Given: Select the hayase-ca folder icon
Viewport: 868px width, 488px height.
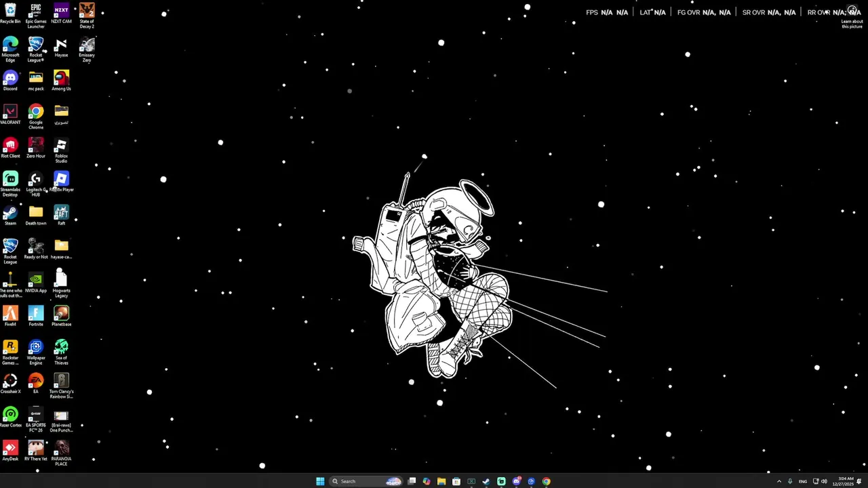Looking at the screenshot, I should pyautogui.click(x=61, y=249).
